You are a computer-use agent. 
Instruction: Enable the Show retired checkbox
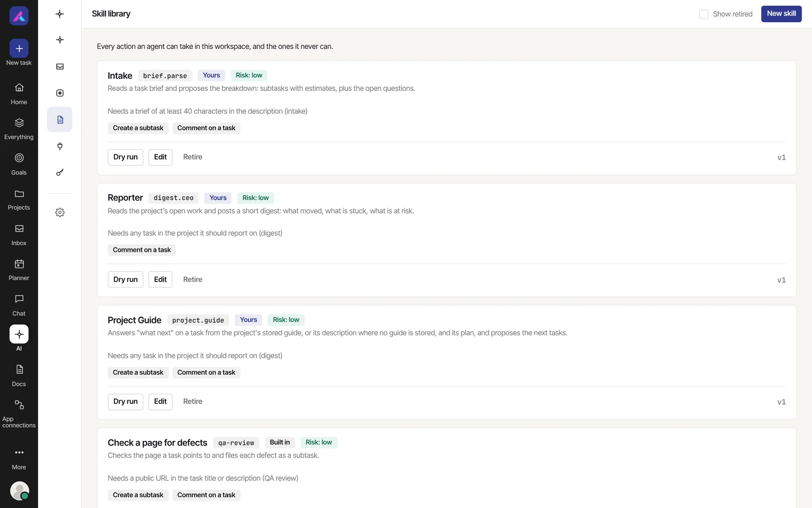(x=704, y=14)
